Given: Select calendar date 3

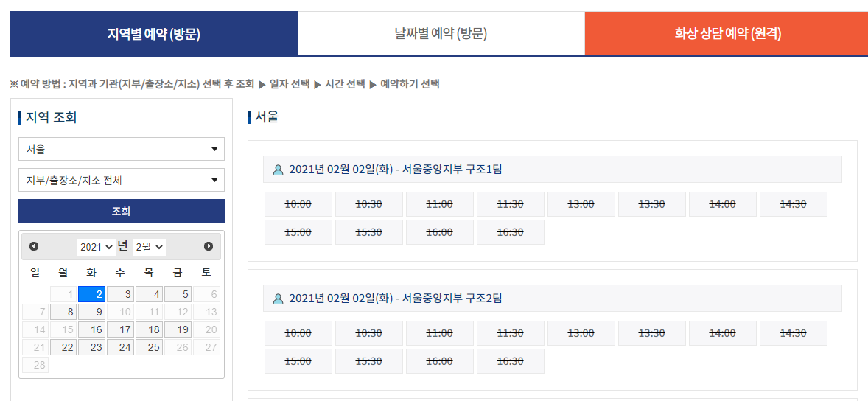Looking at the screenshot, I should [x=121, y=294].
